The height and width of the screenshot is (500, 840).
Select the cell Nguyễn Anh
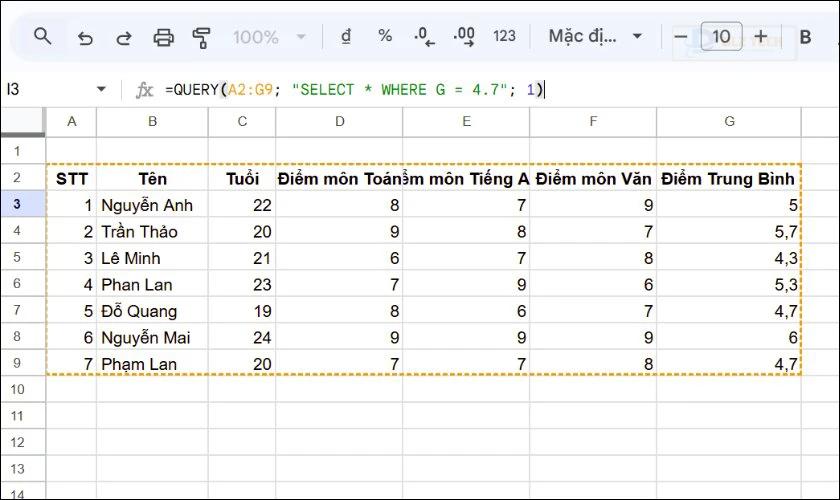pyautogui.click(x=152, y=205)
